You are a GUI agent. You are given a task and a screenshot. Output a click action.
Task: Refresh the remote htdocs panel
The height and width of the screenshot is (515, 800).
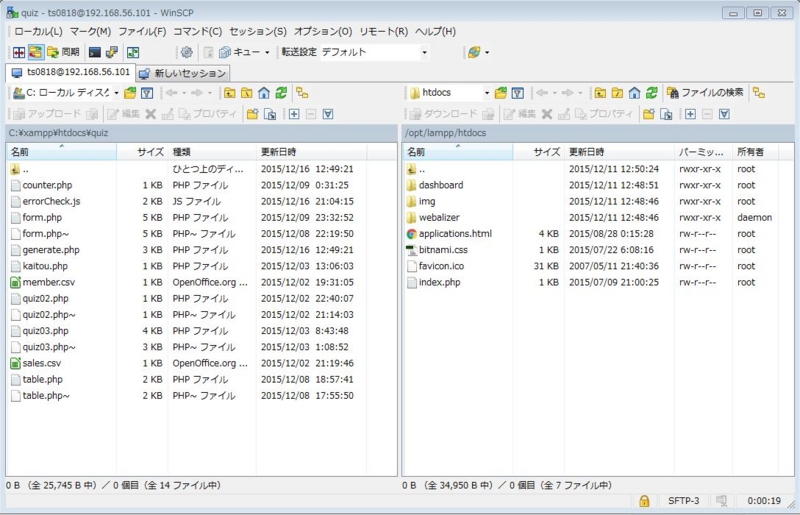652,93
